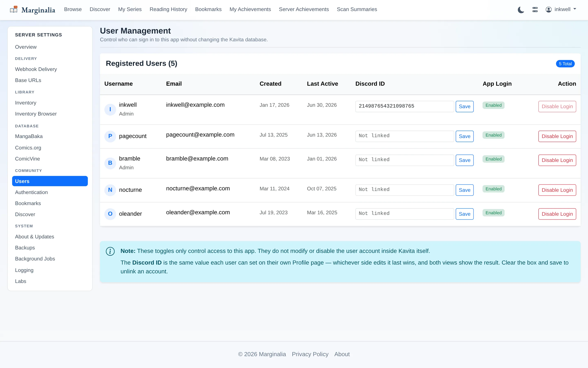
Task: Click the Marginalia book logo icon
Action: [x=14, y=9]
